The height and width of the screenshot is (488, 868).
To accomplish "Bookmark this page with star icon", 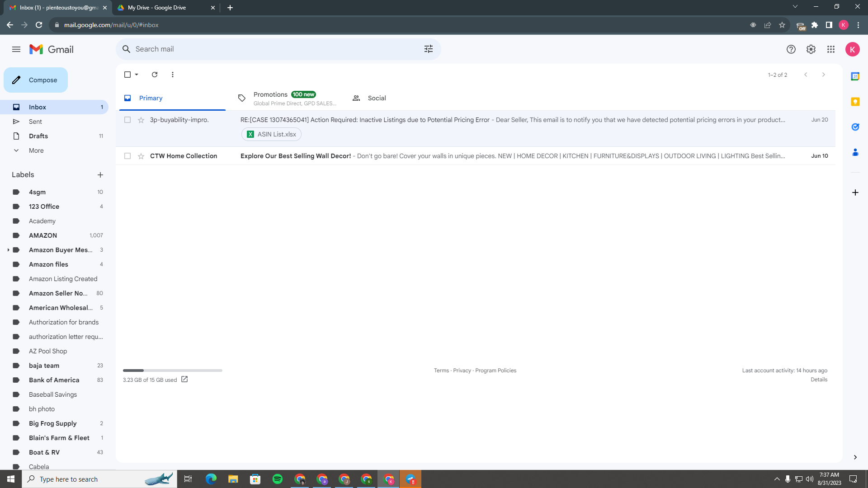I will coord(782,25).
